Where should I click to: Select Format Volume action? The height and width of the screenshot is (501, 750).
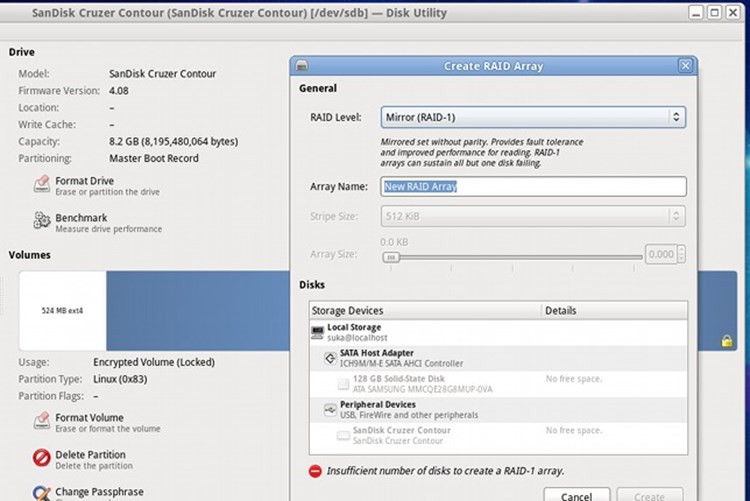tap(97, 423)
